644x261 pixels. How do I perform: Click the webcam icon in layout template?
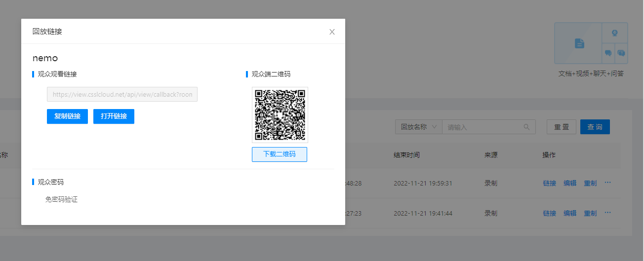point(615,34)
